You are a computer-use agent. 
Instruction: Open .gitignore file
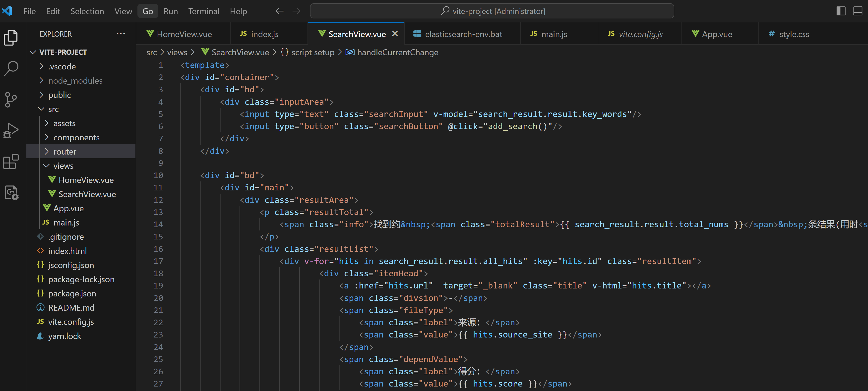(x=81, y=237)
